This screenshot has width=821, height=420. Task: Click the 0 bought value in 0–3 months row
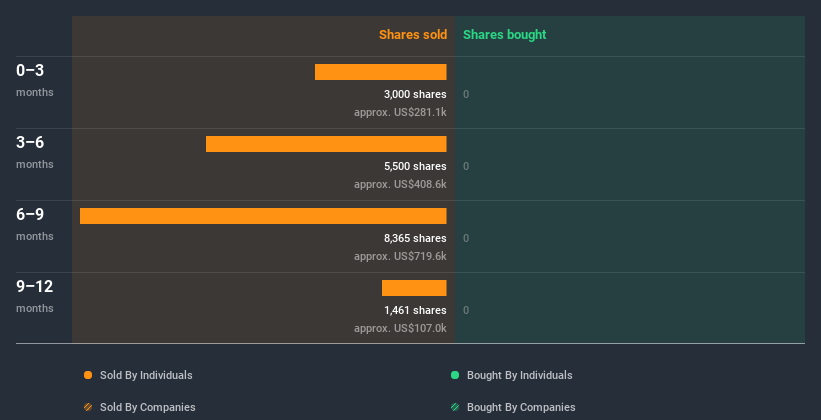coord(466,94)
